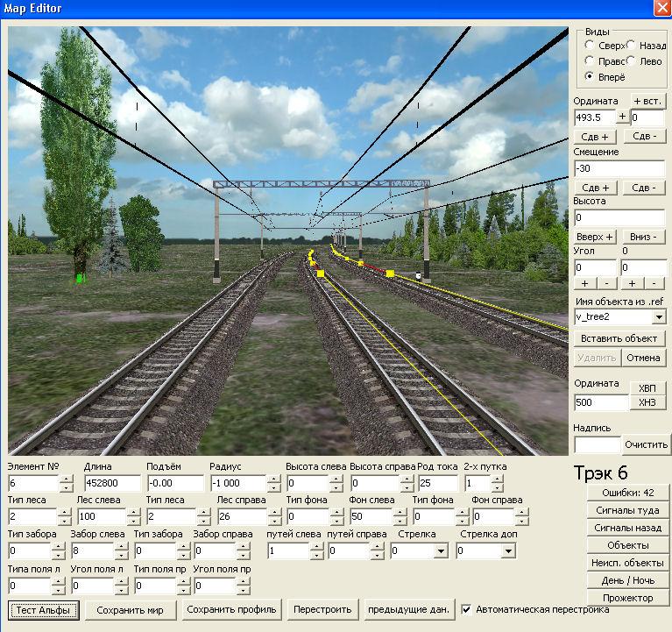
Task: Click the "Перестроить" rebuild button
Action: 322,609
